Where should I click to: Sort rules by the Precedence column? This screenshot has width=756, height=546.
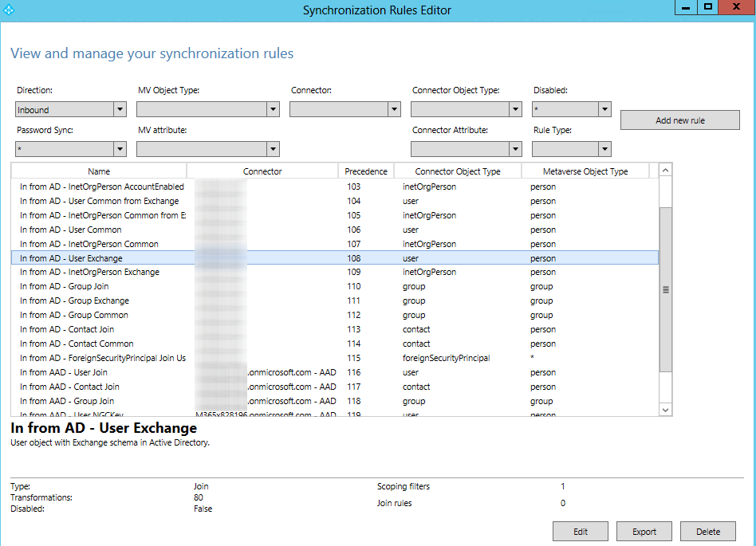point(366,171)
